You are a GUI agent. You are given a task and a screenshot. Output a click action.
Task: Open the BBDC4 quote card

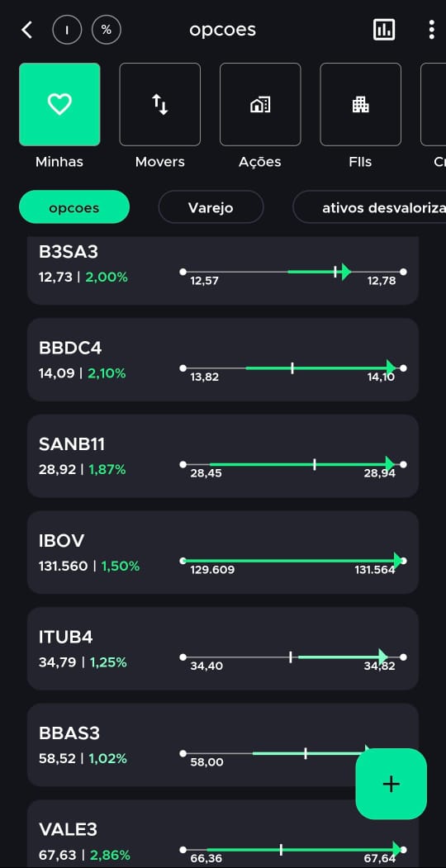[223, 360]
